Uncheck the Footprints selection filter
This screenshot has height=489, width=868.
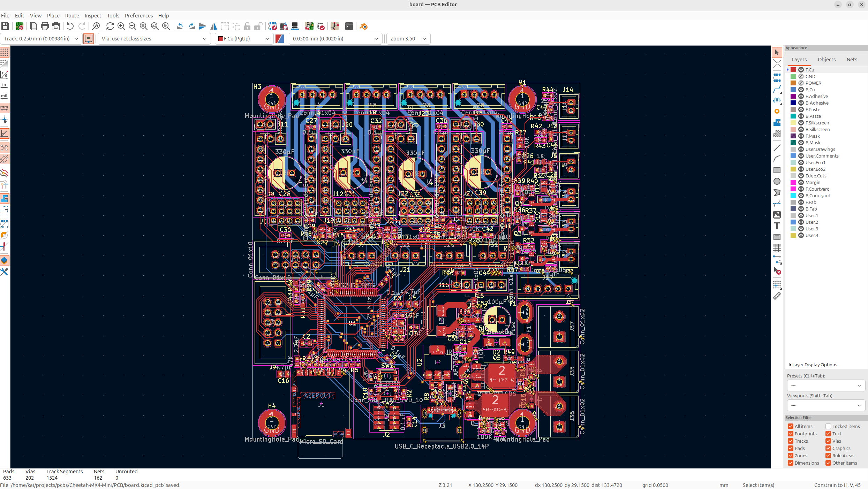pos(791,434)
